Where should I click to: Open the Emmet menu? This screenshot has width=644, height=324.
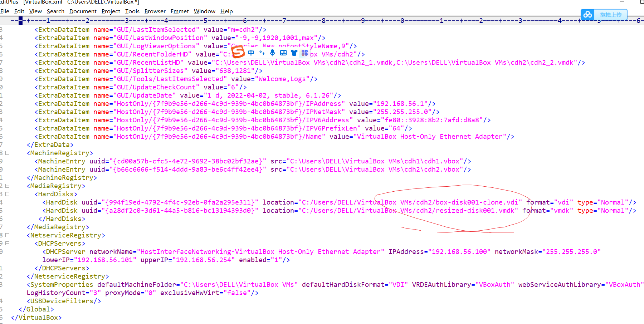pyautogui.click(x=180, y=11)
